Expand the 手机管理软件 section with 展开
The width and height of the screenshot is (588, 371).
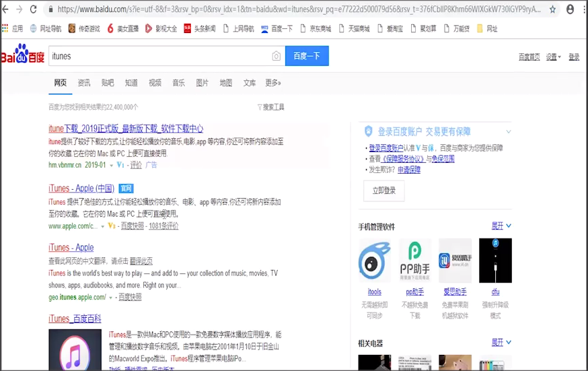tap(501, 226)
